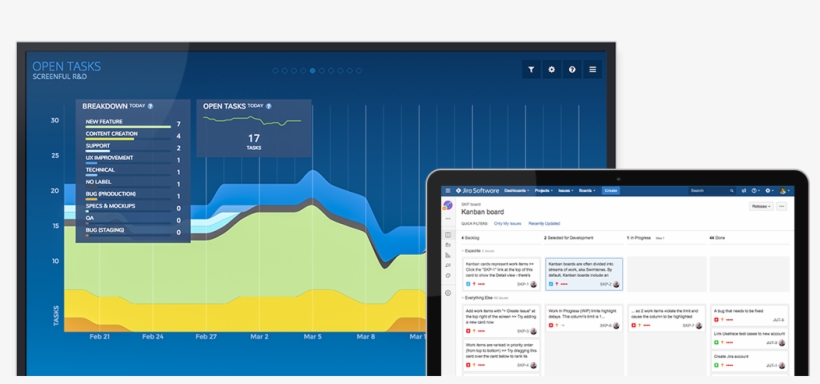The image size is (820, 384).
Task: Click the Selected for Development column header
Action: pos(568,238)
